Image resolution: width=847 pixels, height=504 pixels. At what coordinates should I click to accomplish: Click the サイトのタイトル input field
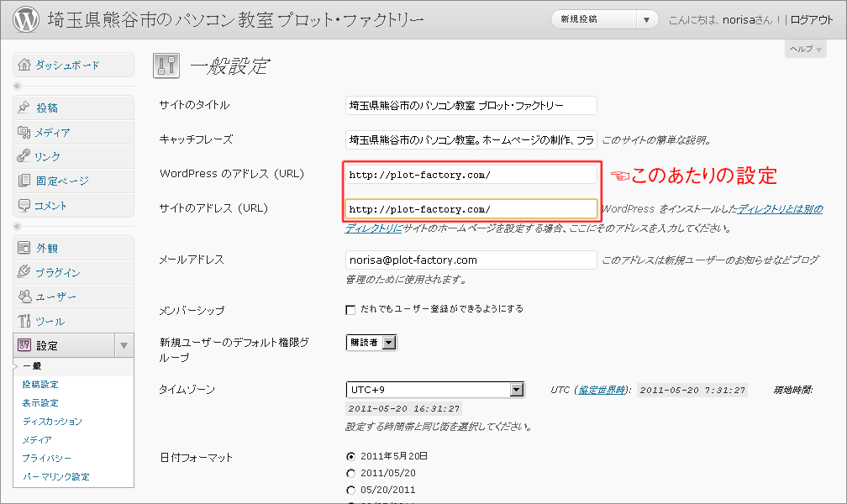coord(471,105)
